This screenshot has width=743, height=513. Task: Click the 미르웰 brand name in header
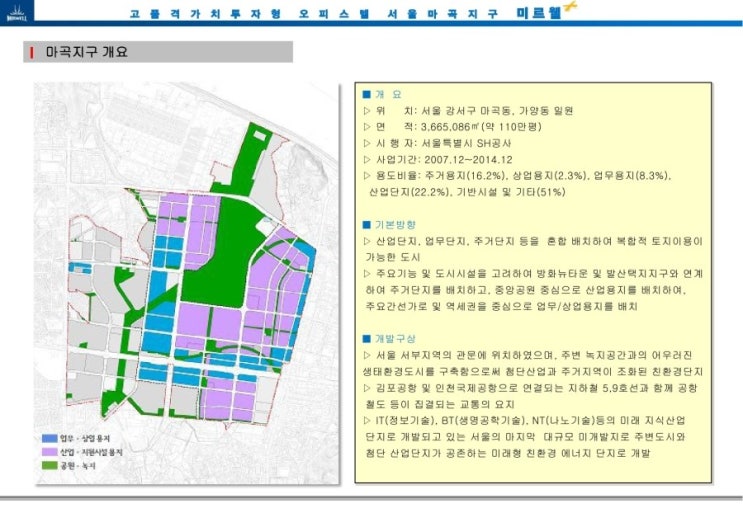(x=539, y=12)
